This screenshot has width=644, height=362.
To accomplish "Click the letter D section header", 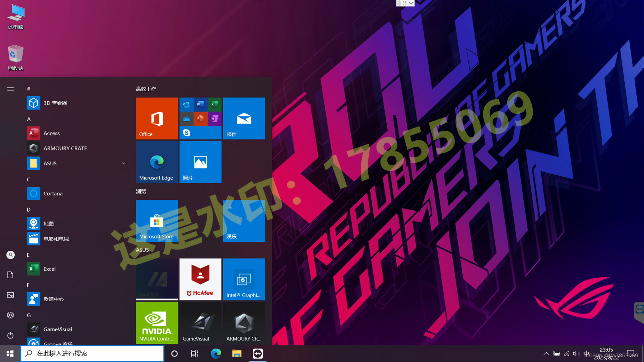I will click(x=29, y=210).
